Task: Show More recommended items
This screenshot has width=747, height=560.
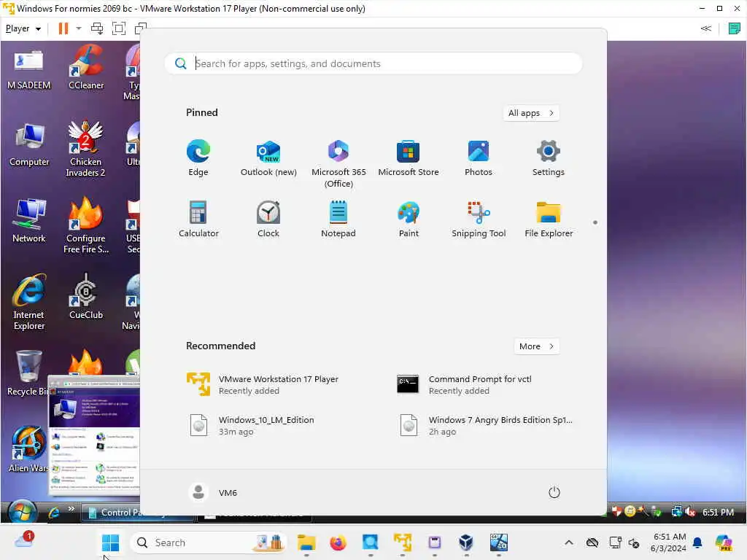Action: 536,346
